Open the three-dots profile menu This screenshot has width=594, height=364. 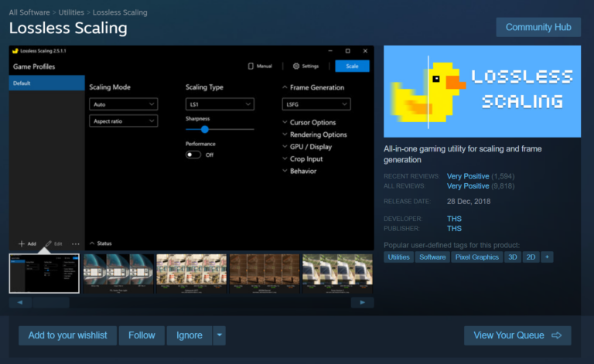75,243
